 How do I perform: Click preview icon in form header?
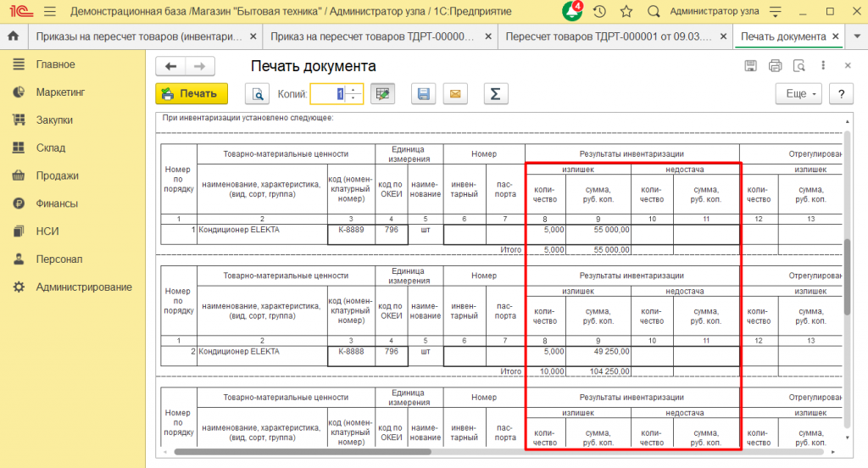click(x=799, y=66)
